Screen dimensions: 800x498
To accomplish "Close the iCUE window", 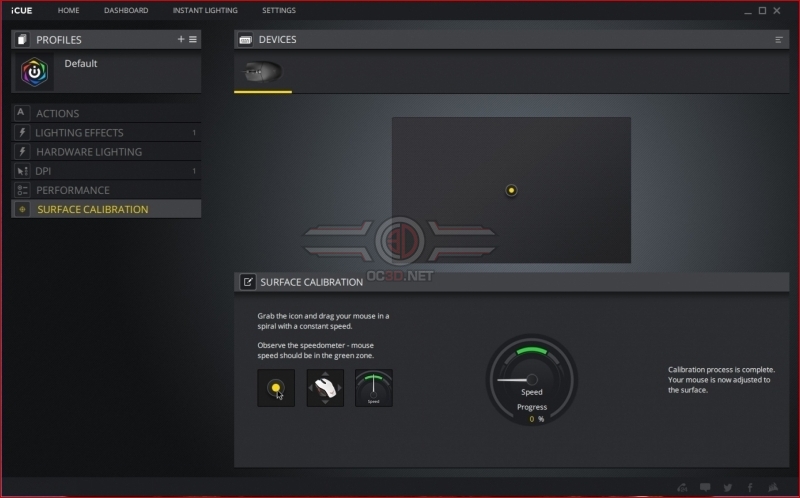I will pos(777,10).
